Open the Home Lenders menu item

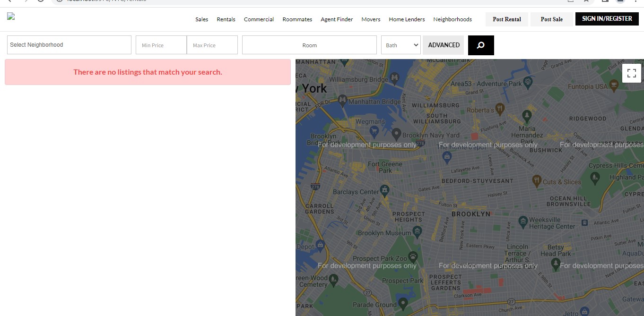pyautogui.click(x=407, y=19)
